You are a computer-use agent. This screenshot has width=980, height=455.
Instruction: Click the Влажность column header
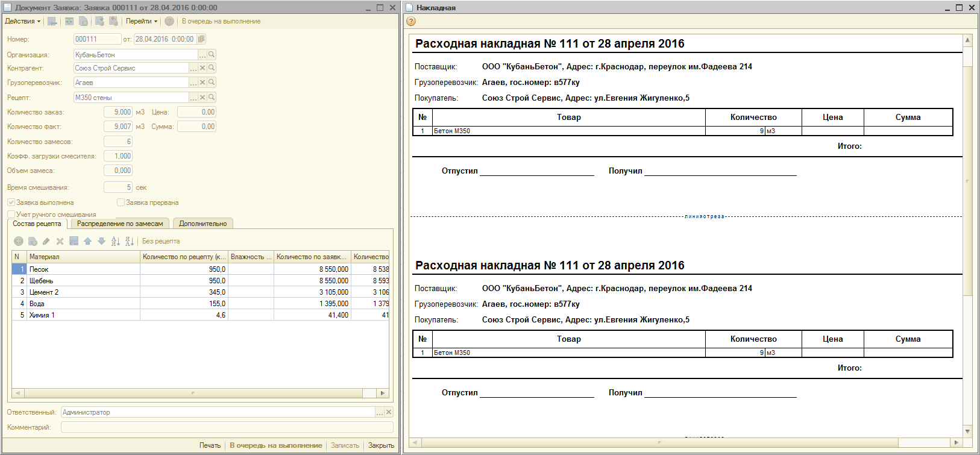[251, 257]
